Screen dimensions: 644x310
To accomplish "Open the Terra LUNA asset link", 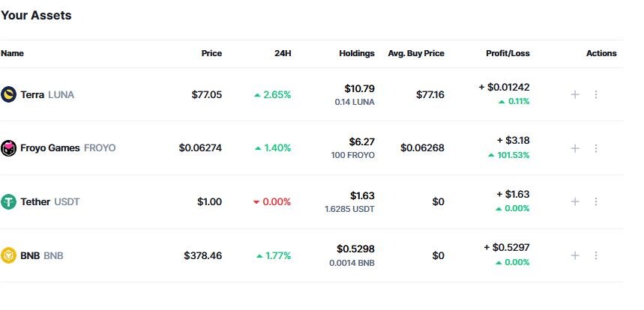I will click(x=47, y=94).
